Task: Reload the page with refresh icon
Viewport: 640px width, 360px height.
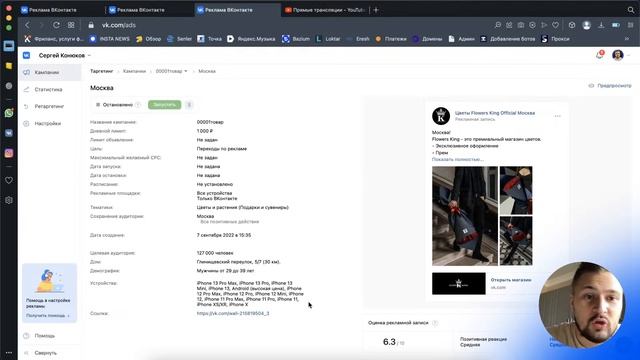Action: click(56, 25)
